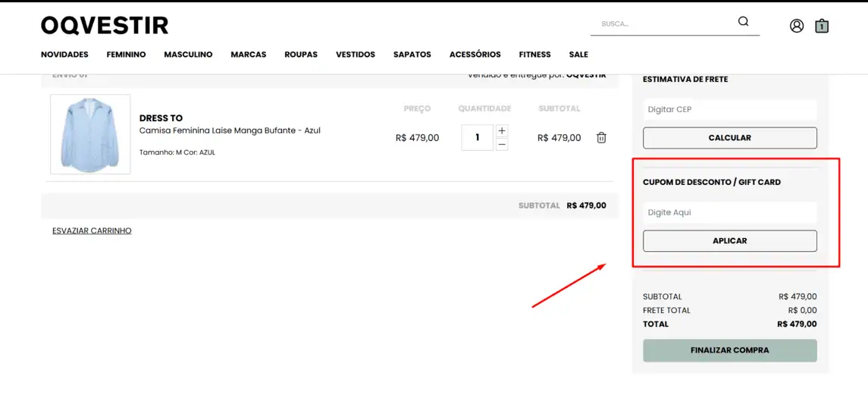Open Camisa Feminina Laise Manga Bufante link
This screenshot has height=395, width=868.
tap(230, 130)
